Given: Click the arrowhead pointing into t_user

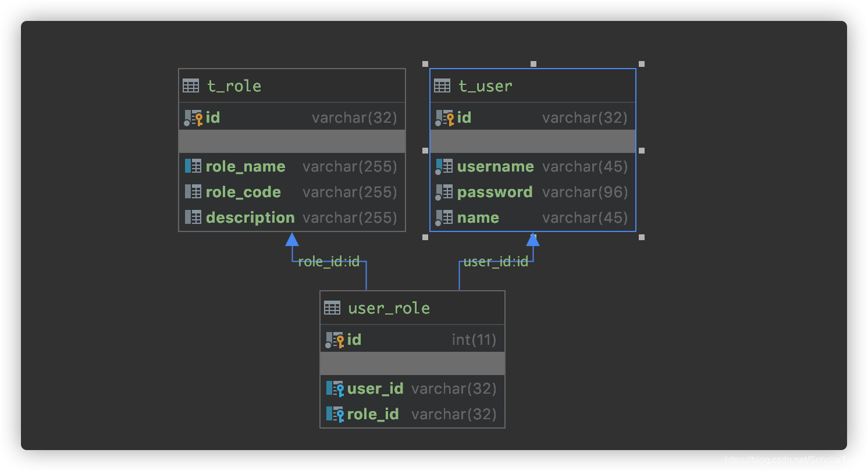Looking at the screenshot, I should click(533, 239).
